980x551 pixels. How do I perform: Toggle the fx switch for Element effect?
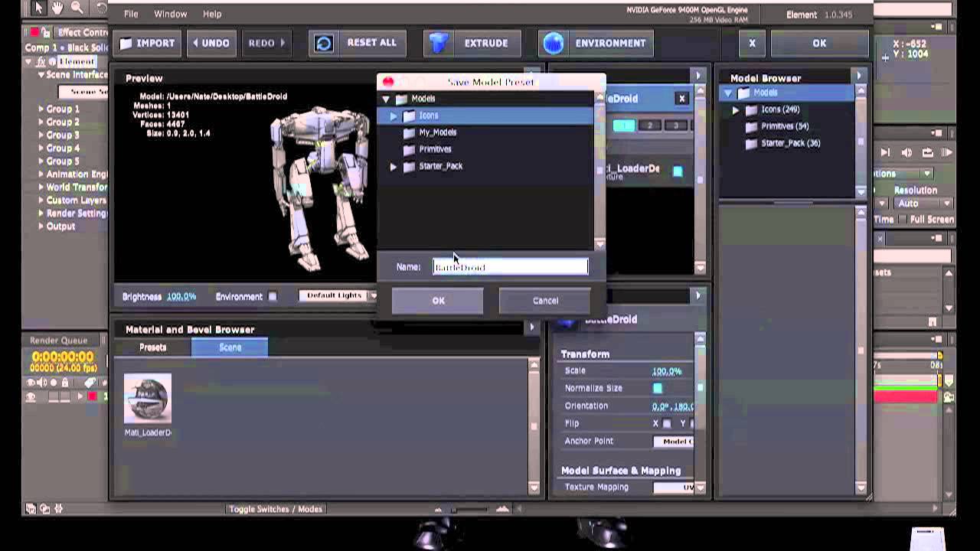click(41, 62)
